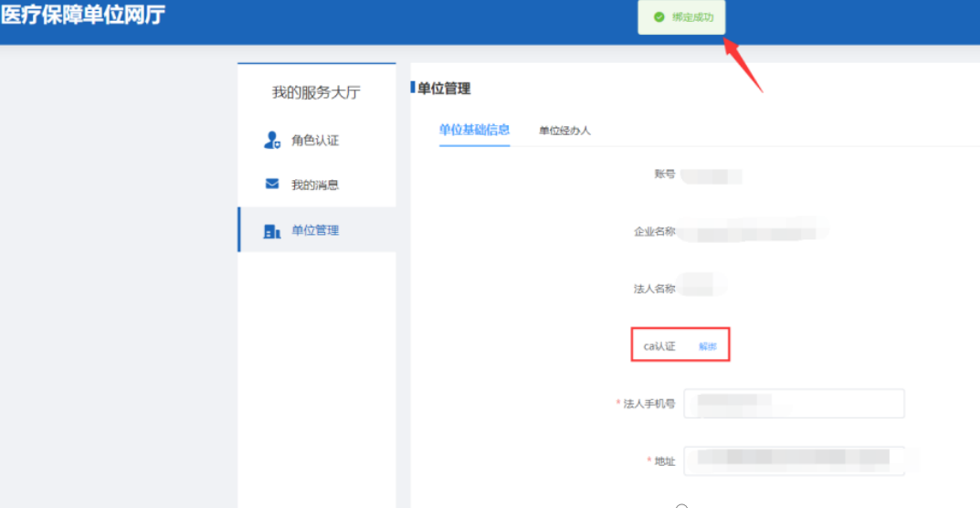Click the ca认证 field label
This screenshot has width=980, height=508.
click(659, 346)
